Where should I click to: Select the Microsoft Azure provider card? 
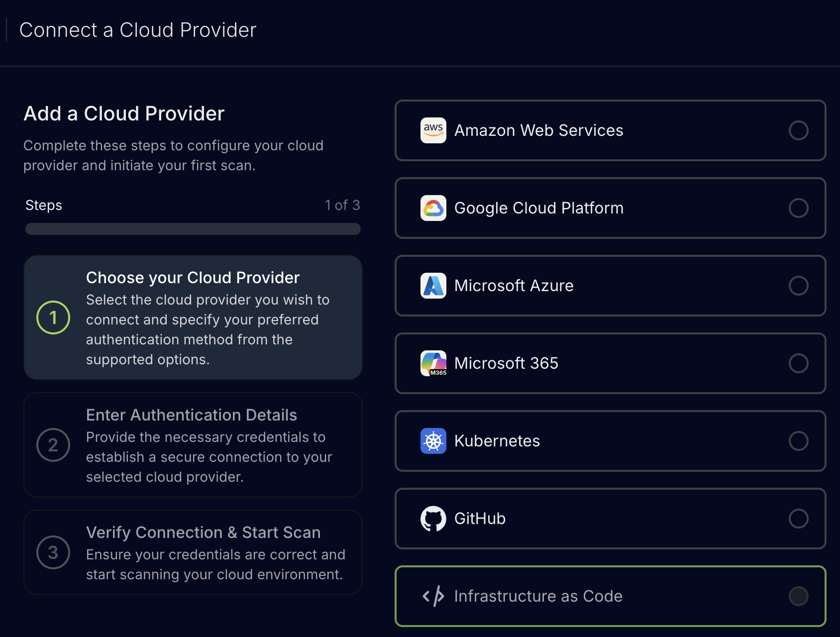(610, 286)
